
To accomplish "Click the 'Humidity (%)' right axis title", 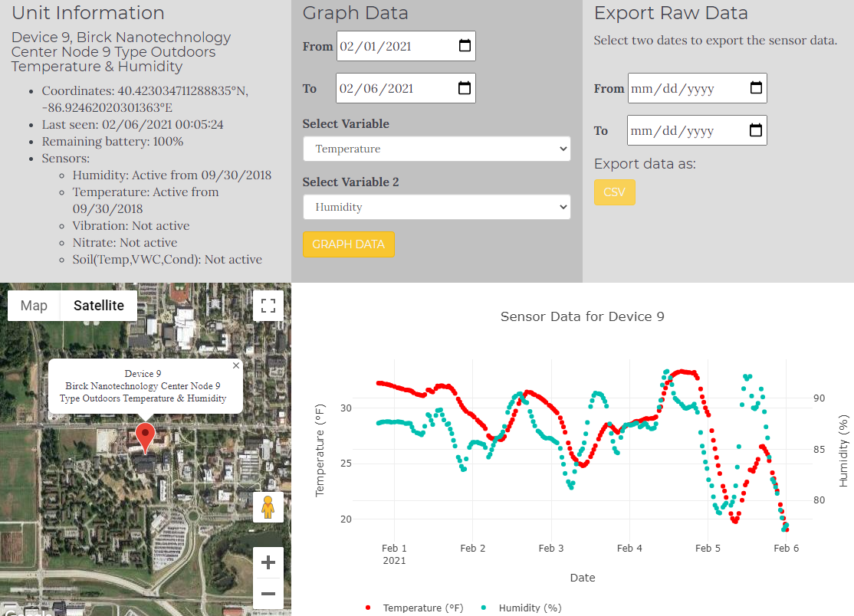I will coord(843,451).
